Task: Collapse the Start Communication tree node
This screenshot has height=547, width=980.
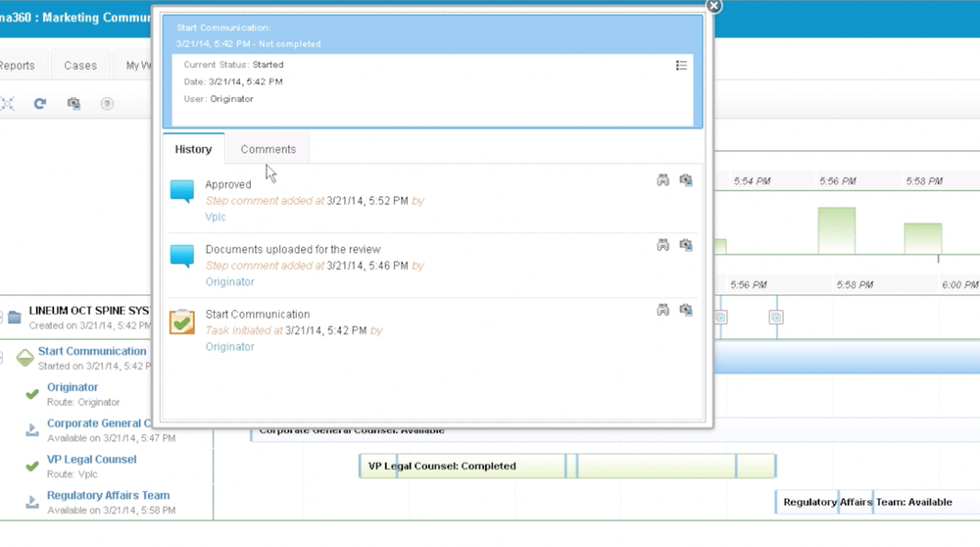Action: pos(1,358)
